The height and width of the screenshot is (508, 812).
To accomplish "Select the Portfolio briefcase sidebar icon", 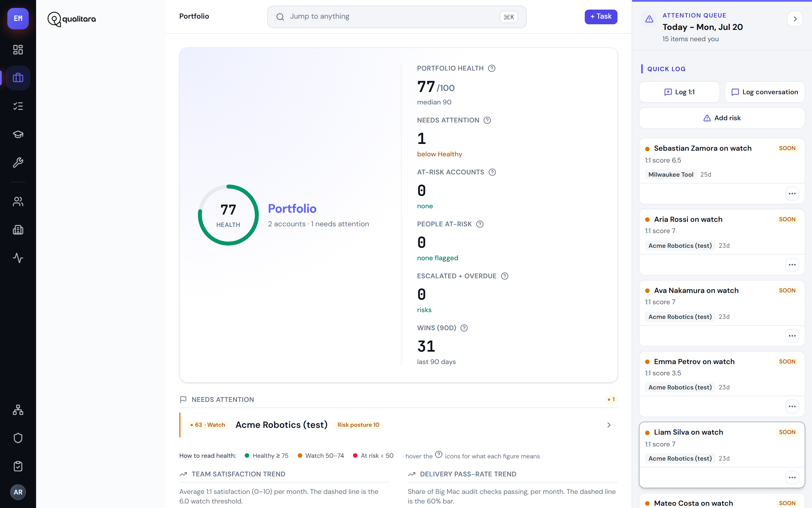I will (x=18, y=78).
